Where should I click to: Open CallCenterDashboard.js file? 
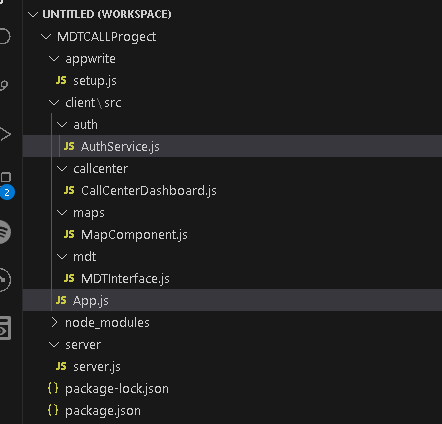pyautogui.click(x=232, y=190)
